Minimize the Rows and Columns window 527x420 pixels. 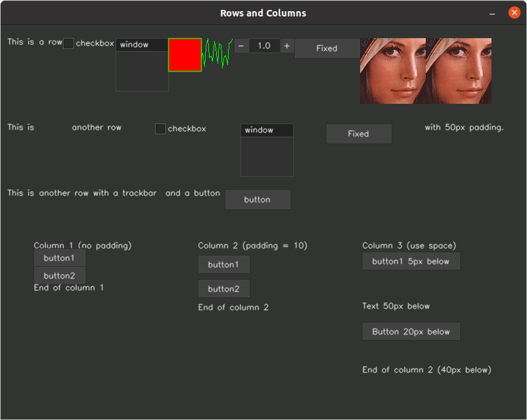point(492,13)
